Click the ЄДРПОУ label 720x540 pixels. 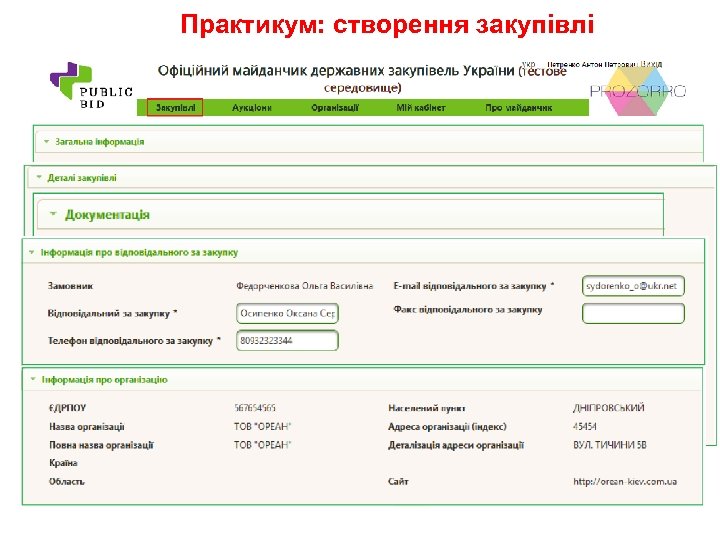pos(68,408)
